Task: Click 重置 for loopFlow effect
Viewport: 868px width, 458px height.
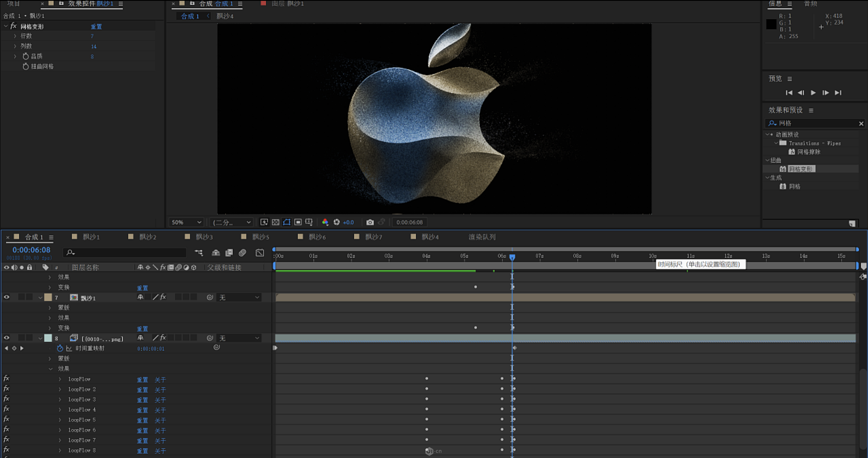Action: tap(142, 379)
